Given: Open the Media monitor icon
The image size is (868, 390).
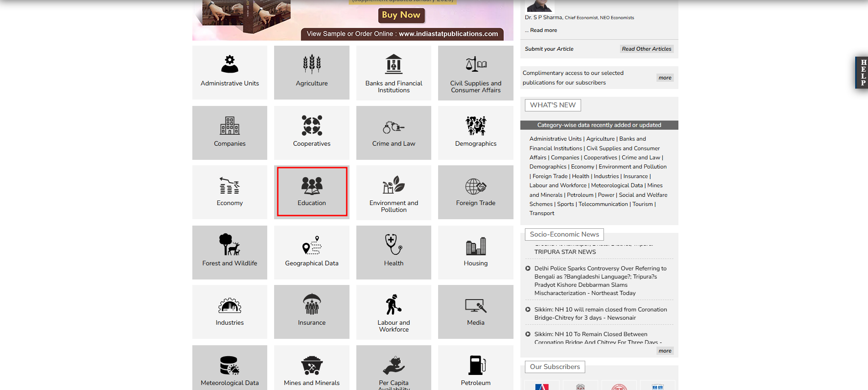Looking at the screenshot, I should click(476, 306).
